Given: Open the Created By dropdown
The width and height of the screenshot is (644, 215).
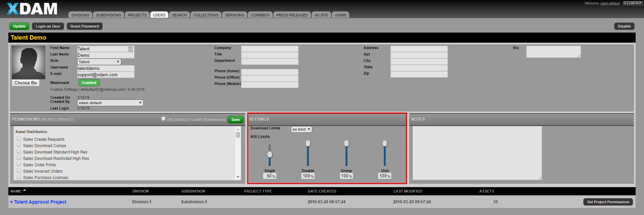Looking at the screenshot, I should (110, 103).
